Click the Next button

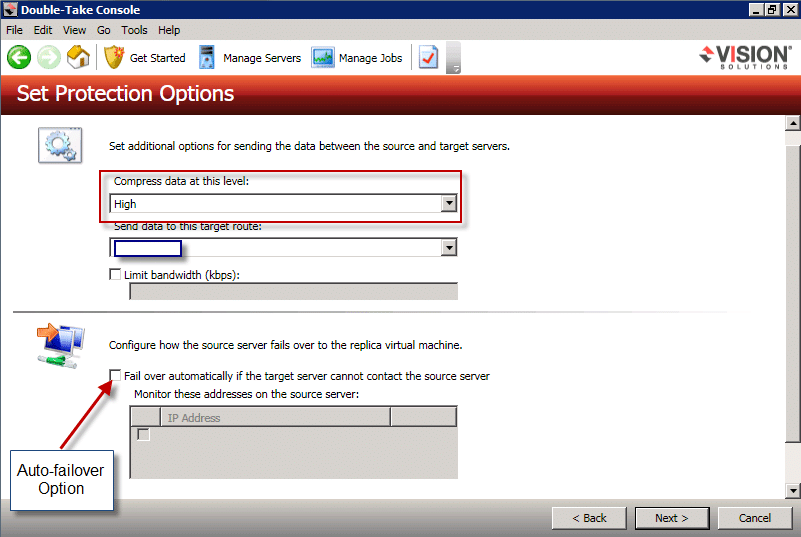coord(671,518)
